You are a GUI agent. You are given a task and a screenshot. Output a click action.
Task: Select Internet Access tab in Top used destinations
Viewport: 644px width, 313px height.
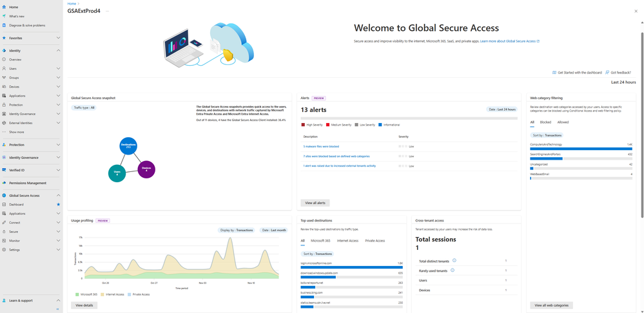tap(348, 241)
